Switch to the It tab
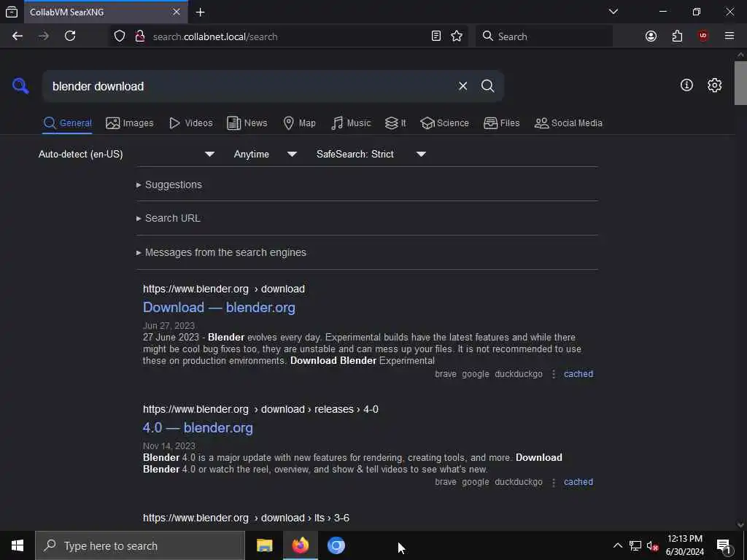 pyautogui.click(x=395, y=123)
